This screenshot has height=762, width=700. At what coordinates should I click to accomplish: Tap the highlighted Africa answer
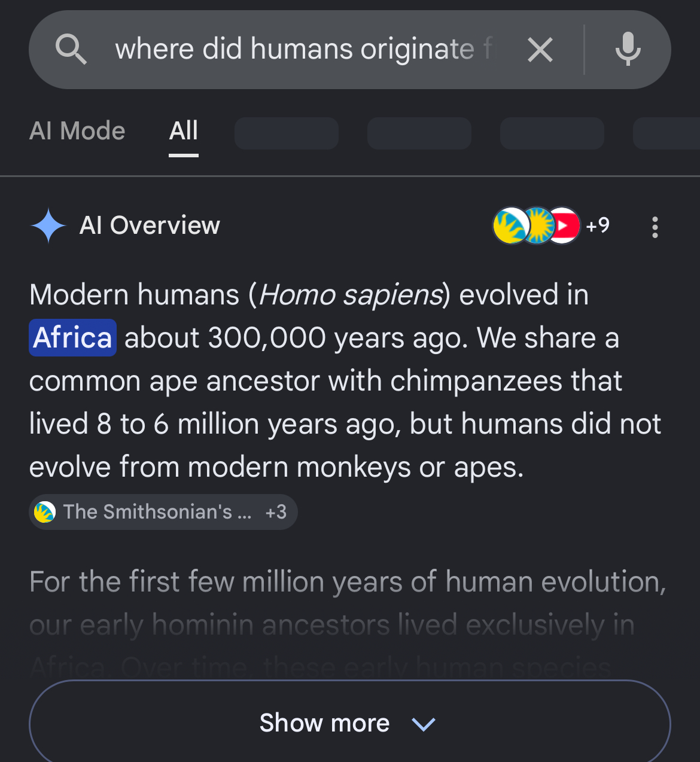73,338
